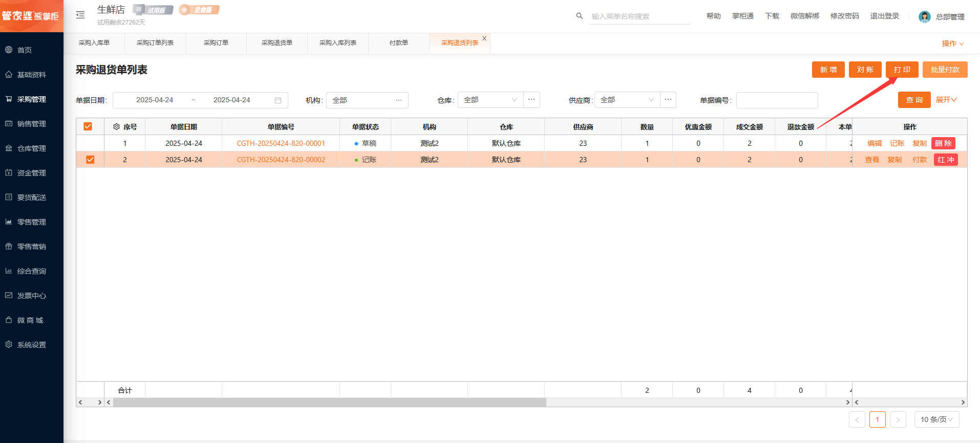Click the 微商城 bag icon
Screen dimensions: 980x443
click(9, 320)
